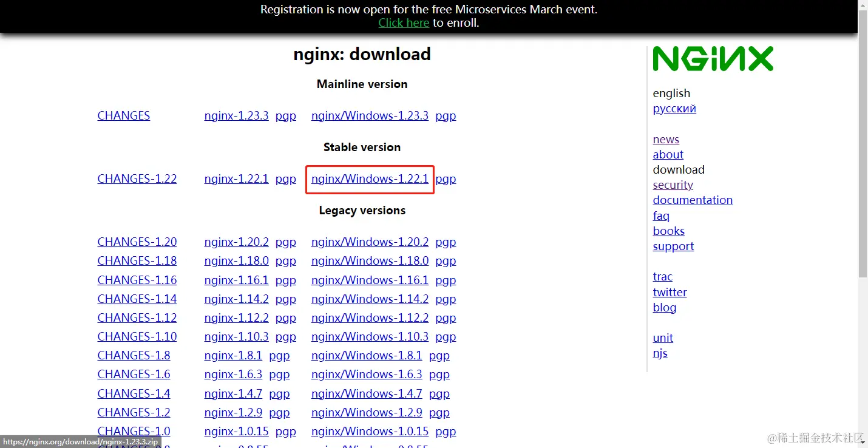
Task: Switch language to русский
Action: point(674,109)
